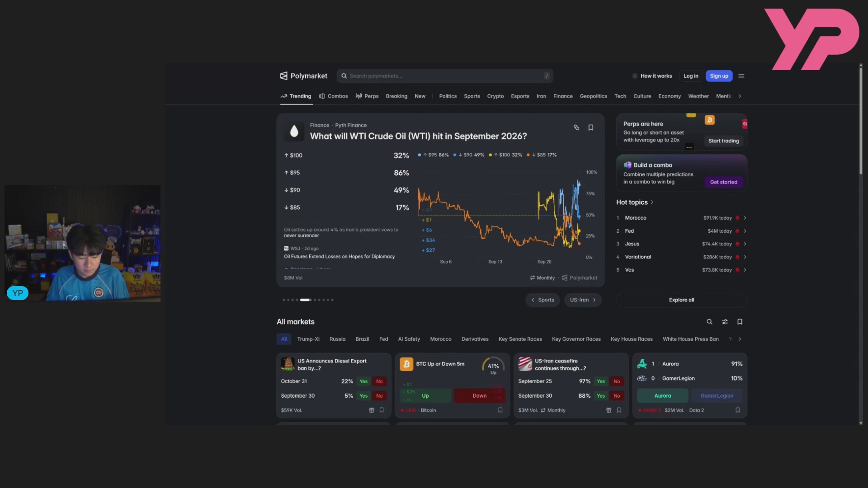The width and height of the screenshot is (868, 488).
Task: Click Explore all hot topics
Action: pyautogui.click(x=682, y=300)
